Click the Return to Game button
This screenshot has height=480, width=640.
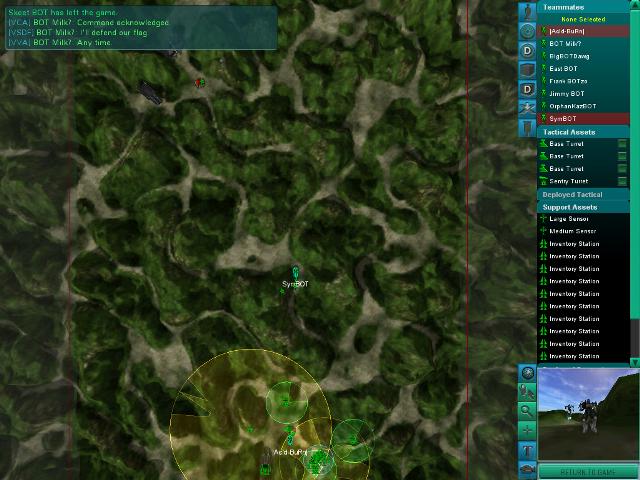tap(588, 471)
